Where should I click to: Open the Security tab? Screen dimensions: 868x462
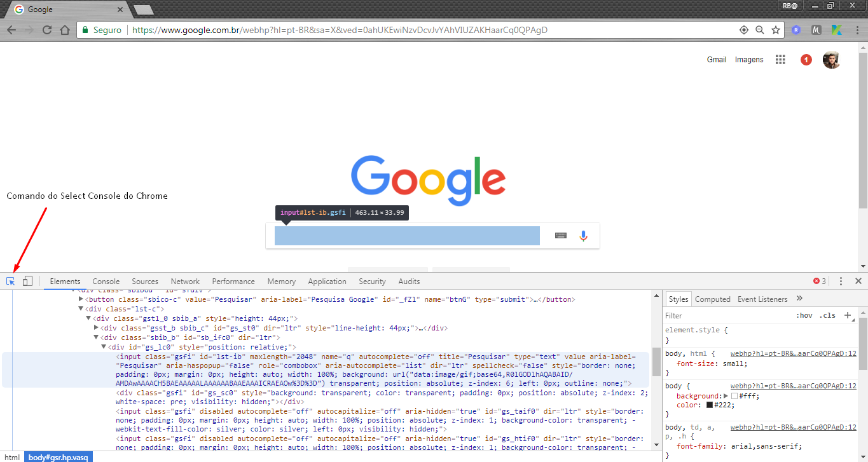click(x=372, y=282)
